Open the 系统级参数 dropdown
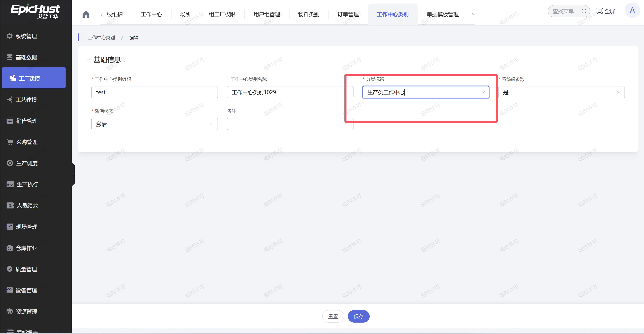 tap(561, 92)
